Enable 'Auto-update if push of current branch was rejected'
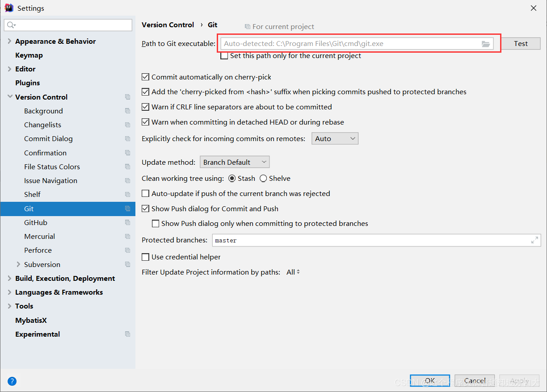The height and width of the screenshot is (392, 547). (145, 193)
